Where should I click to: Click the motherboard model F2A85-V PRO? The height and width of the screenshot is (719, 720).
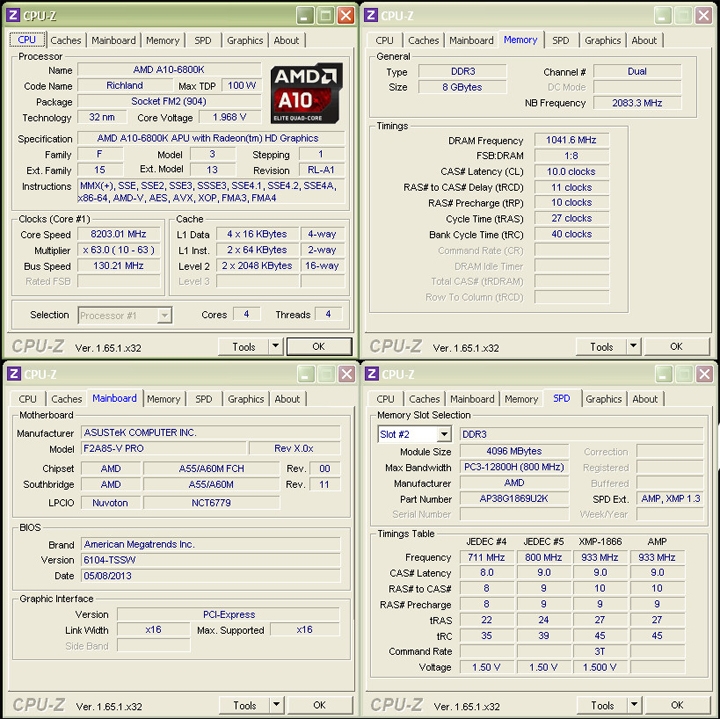[164, 448]
